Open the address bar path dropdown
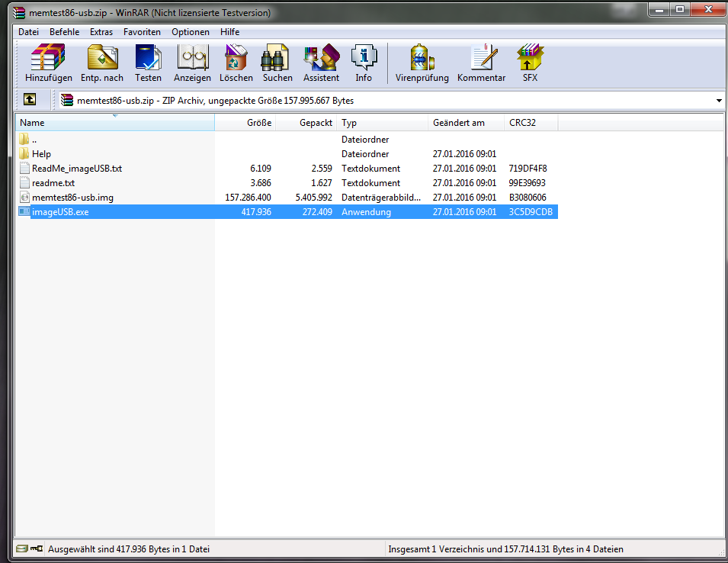This screenshot has width=728, height=563. [x=719, y=101]
